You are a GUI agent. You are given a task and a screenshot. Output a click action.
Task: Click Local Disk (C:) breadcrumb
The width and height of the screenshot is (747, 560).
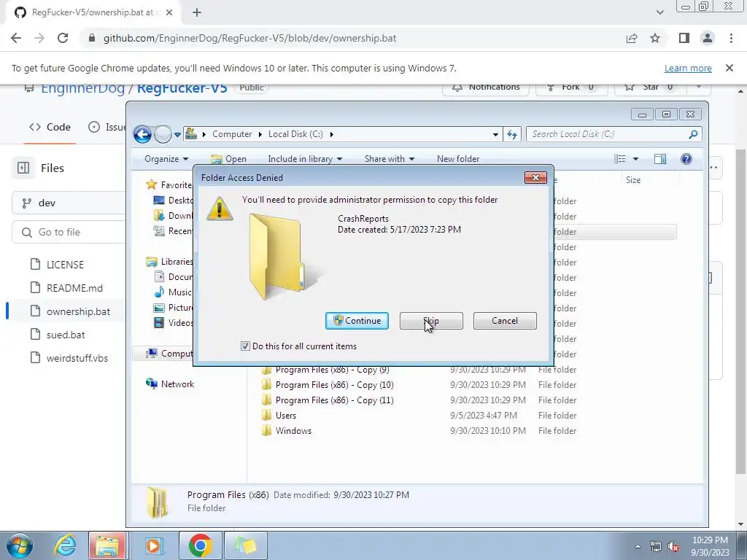(x=295, y=134)
